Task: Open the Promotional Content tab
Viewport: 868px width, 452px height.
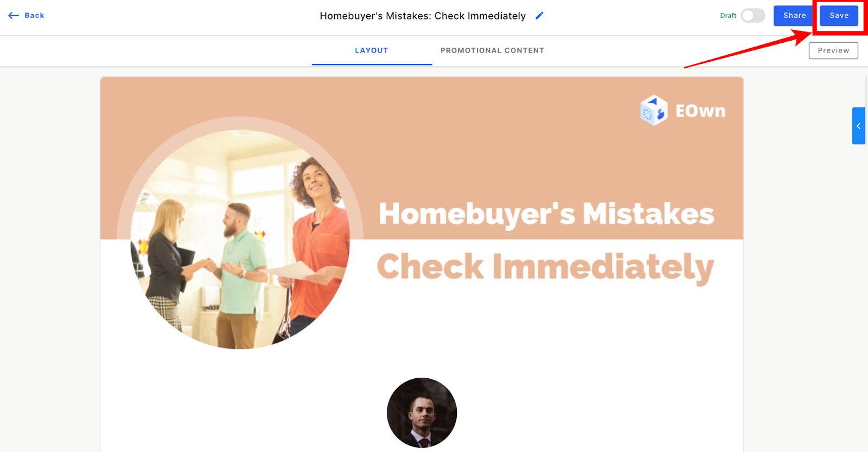Action: pos(492,50)
